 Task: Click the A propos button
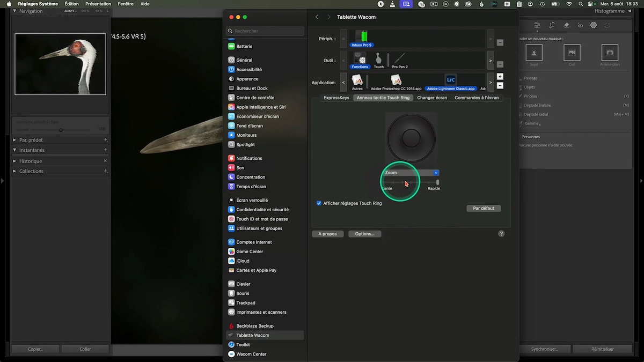(328, 234)
